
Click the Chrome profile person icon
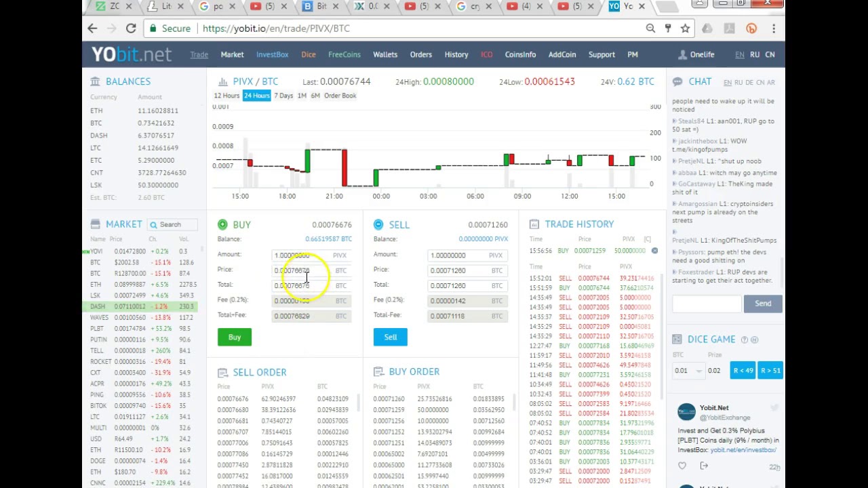(x=701, y=3)
